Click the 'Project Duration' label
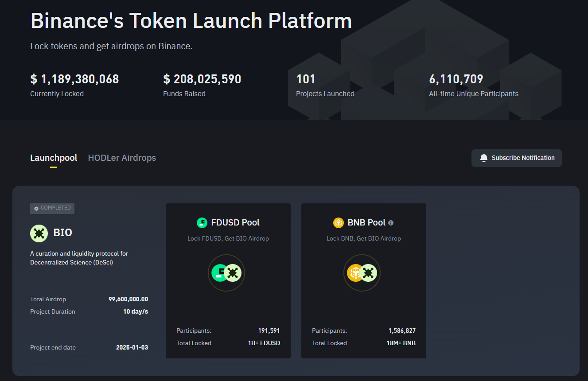The width and height of the screenshot is (588, 381). [x=53, y=311]
